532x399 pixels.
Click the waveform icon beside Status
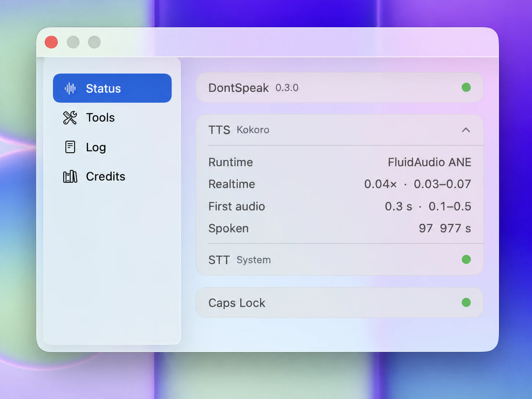[70, 88]
